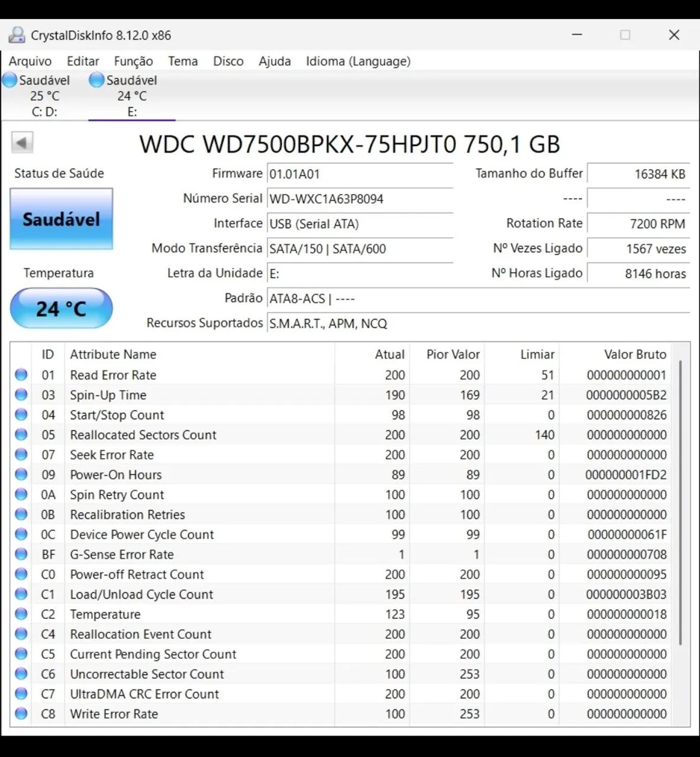Click the worst value 169 in Spin-Up Time row
The width and height of the screenshot is (700, 757).
tap(470, 394)
